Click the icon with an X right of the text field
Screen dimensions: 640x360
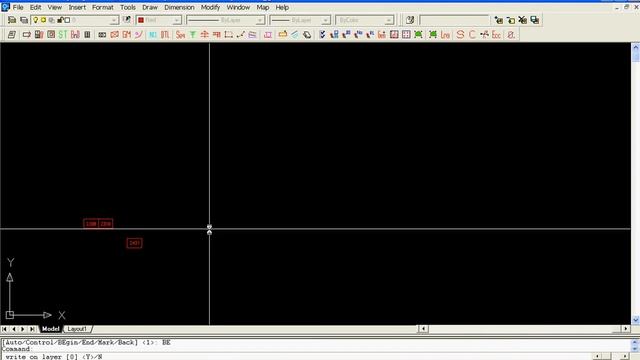pos(522,20)
